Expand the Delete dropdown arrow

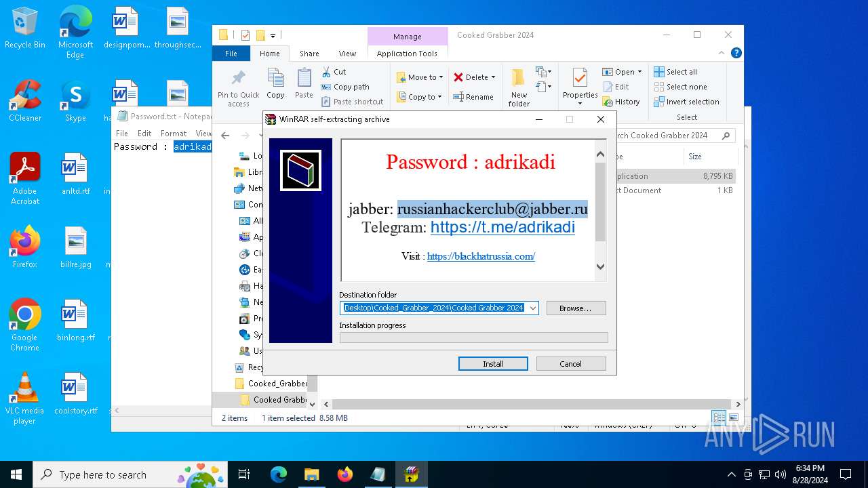493,77
